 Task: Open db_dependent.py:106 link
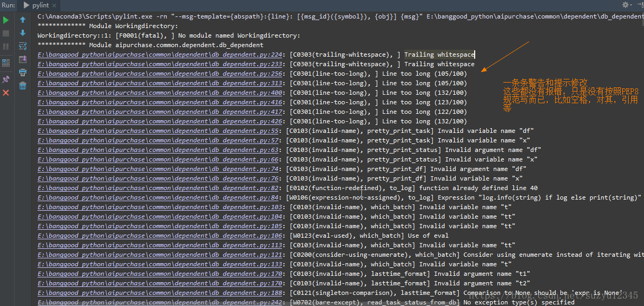(159, 236)
